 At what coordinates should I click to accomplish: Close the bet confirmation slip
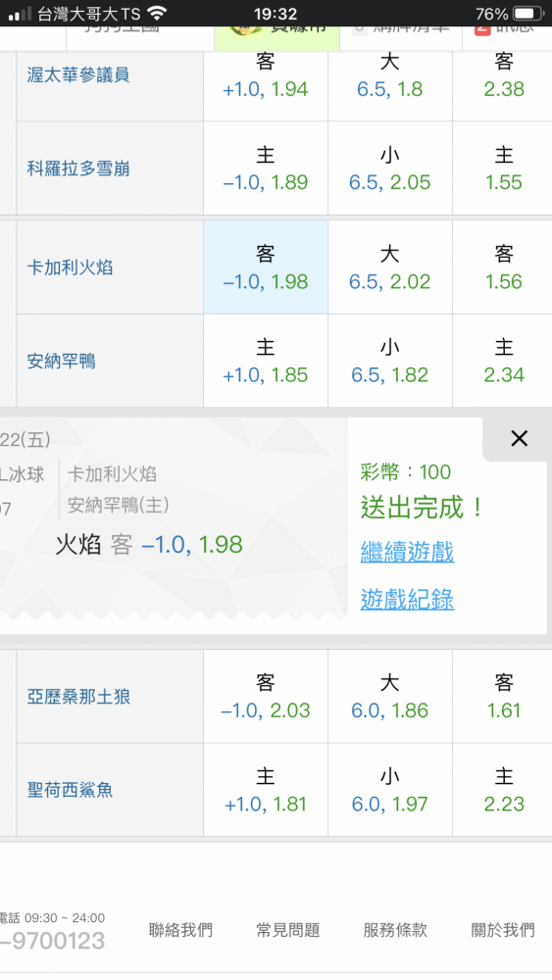pos(519,439)
